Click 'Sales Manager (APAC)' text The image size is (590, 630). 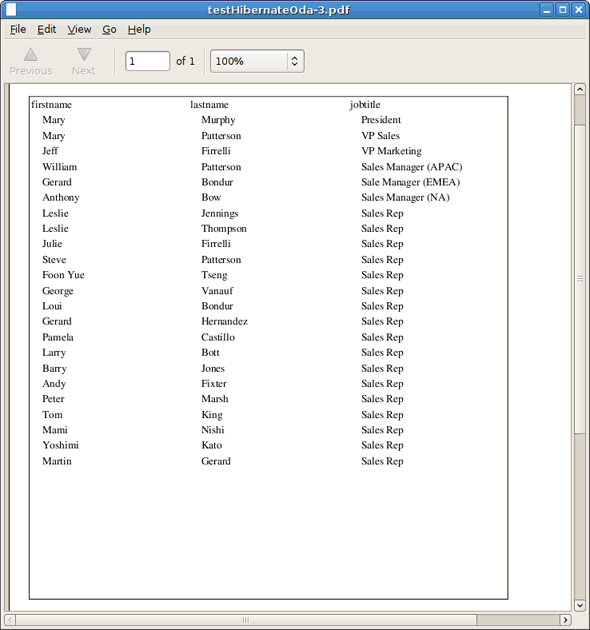412,167
